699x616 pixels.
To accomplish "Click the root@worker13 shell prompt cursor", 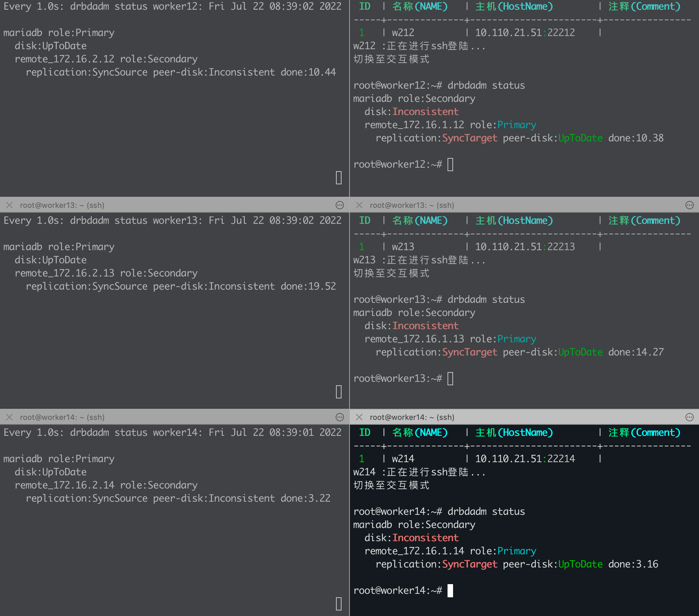I will [x=450, y=378].
